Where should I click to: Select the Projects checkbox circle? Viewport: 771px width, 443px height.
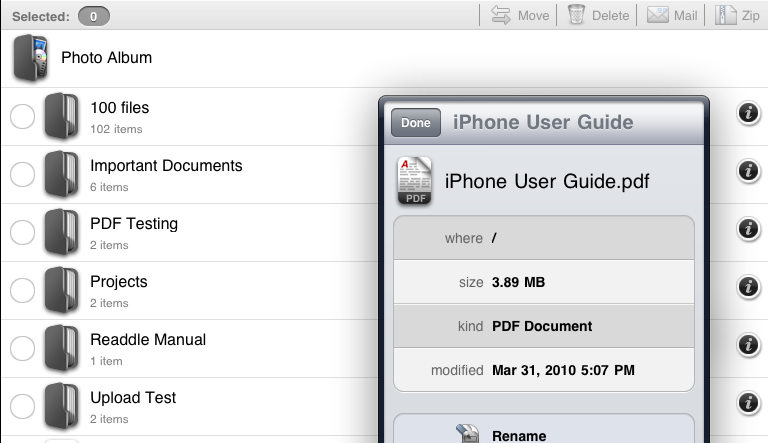[x=23, y=291]
